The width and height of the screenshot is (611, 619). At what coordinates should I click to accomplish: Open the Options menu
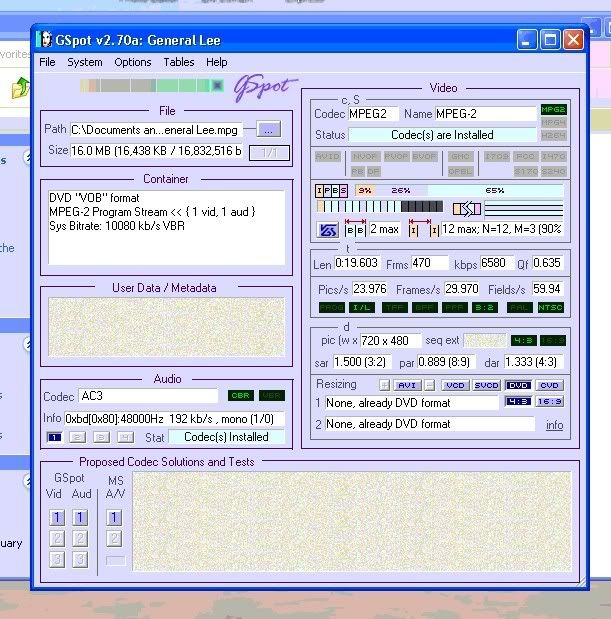[133, 62]
